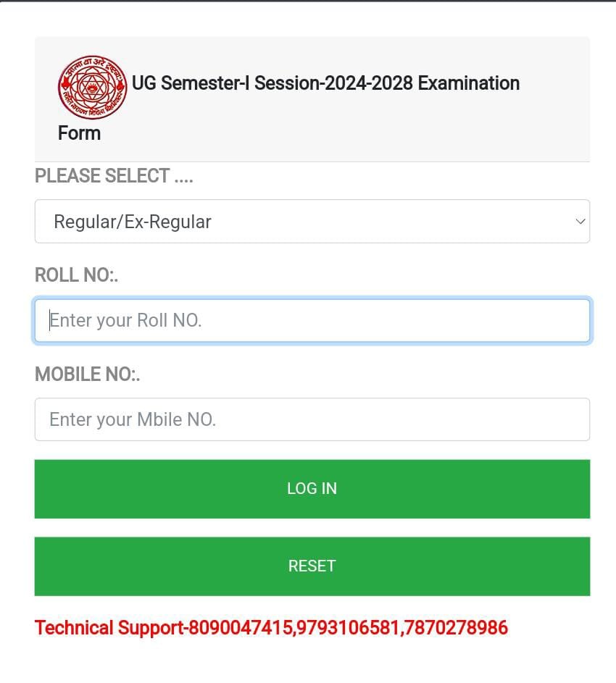Click the MOBILE NO: label
This screenshot has width=616, height=683.
click(x=87, y=374)
